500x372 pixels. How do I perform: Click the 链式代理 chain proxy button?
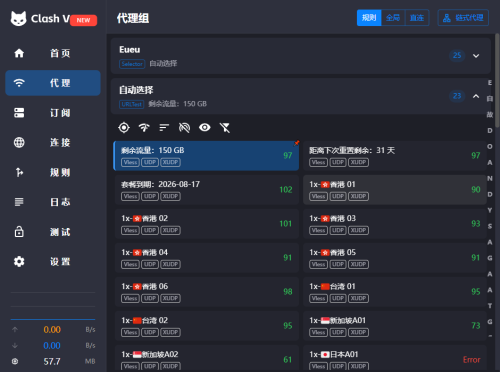coord(463,18)
